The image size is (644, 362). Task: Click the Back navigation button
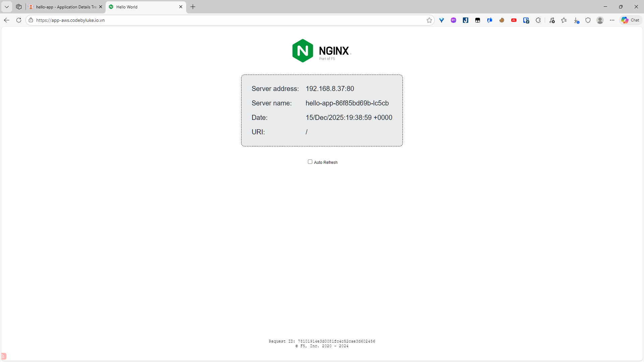pos(6,20)
